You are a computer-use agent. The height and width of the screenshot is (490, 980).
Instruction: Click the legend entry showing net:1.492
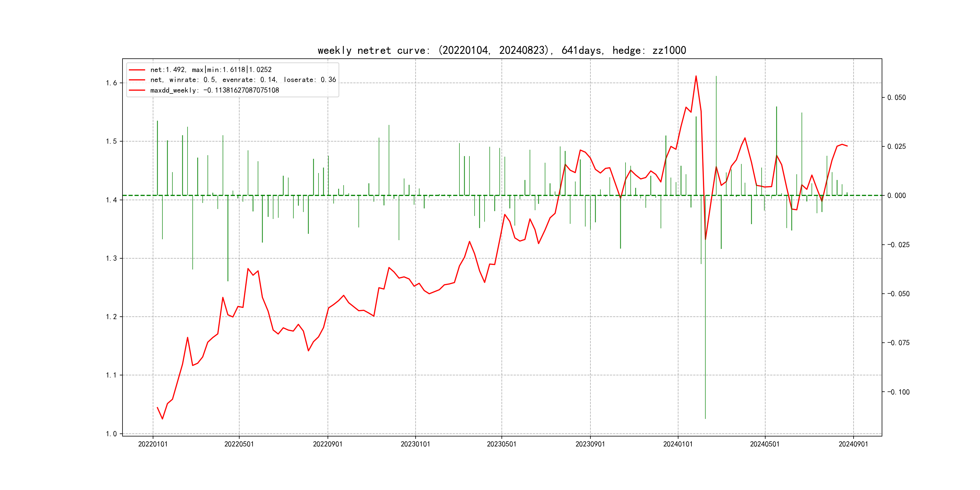coord(211,70)
